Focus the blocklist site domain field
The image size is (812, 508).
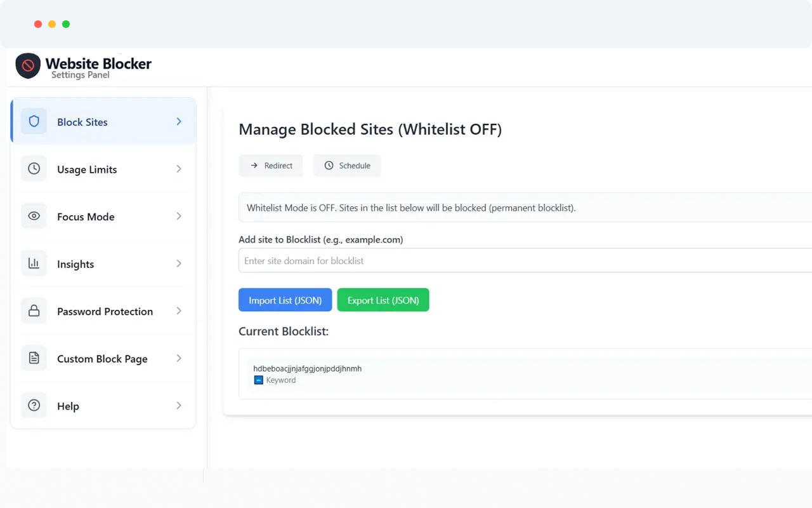point(525,261)
